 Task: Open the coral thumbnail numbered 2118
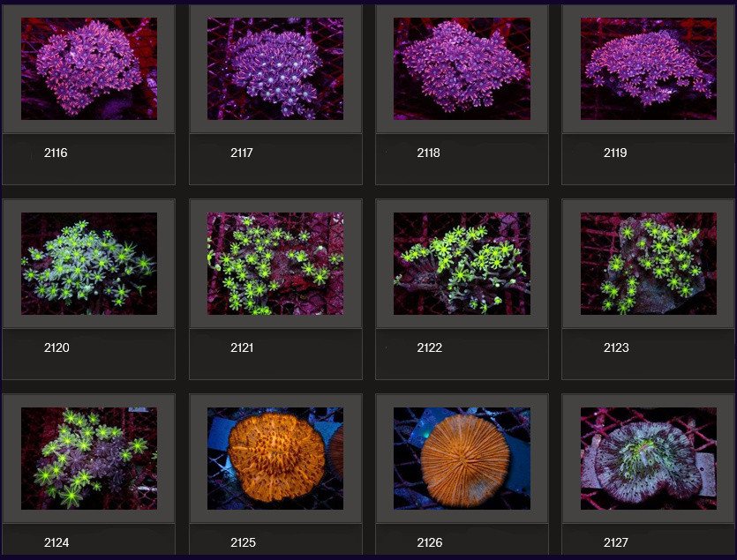pyautogui.click(x=462, y=69)
